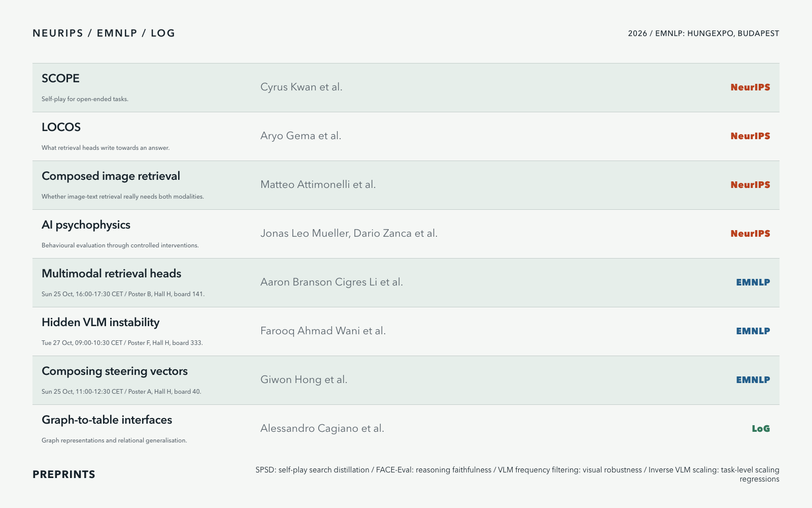Click the Poster F, board 333 schedule line
The width and height of the screenshot is (812, 508).
point(122,343)
